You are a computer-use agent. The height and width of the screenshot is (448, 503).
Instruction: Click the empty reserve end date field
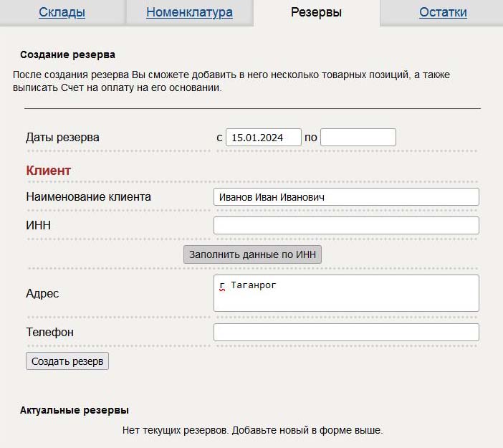pos(358,138)
